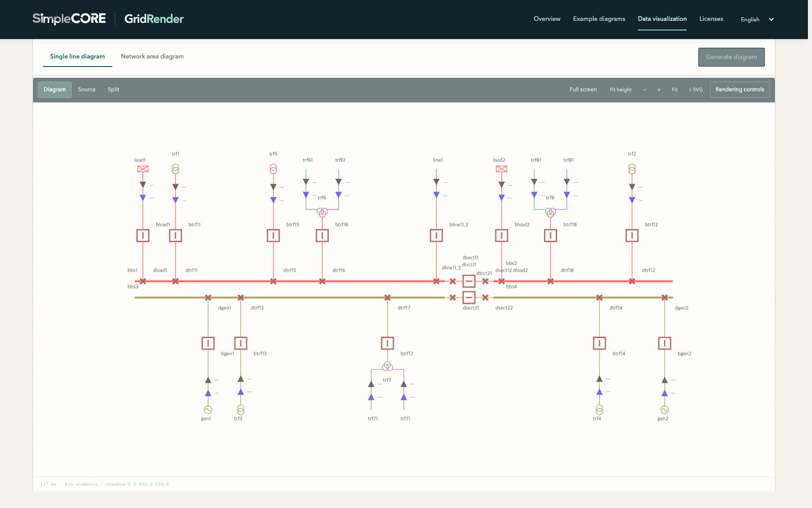Enter Full screen mode
The image size is (812, 508).
583,89
